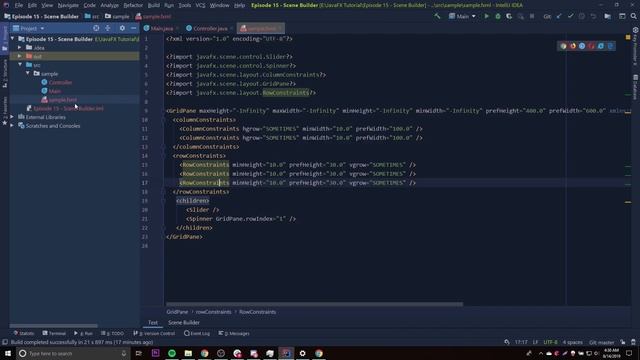Click rowConstraints in the breadcrumb bar
This screenshot has width=640, height=360.
(x=213, y=312)
